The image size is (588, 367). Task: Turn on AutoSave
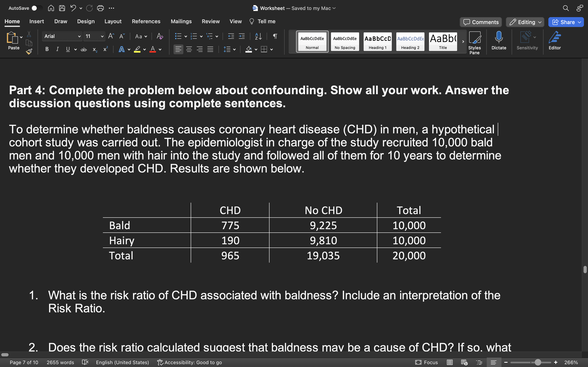coord(37,8)
